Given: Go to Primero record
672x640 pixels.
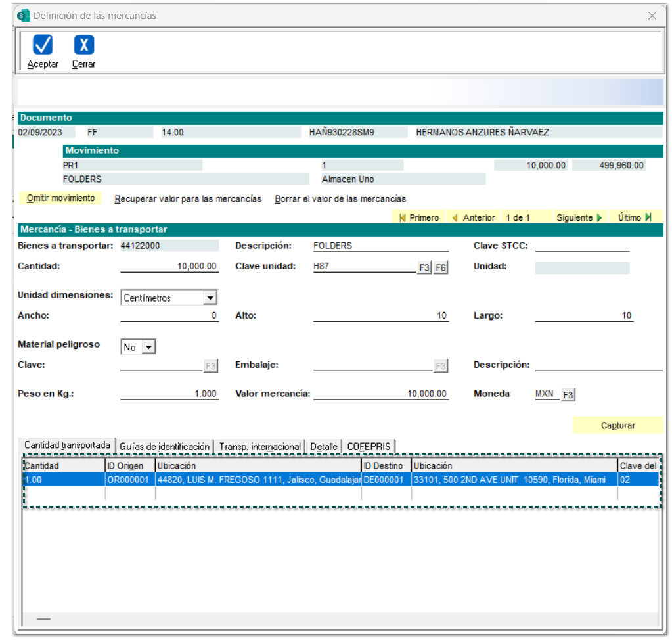Looking at the screenshot, I should click(418, 217).
